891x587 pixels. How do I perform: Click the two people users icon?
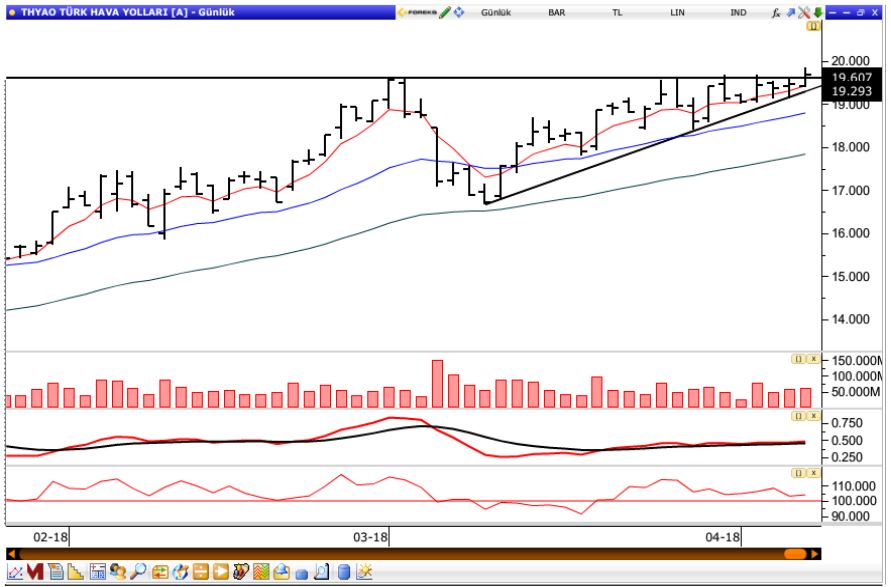coord(118,572)
